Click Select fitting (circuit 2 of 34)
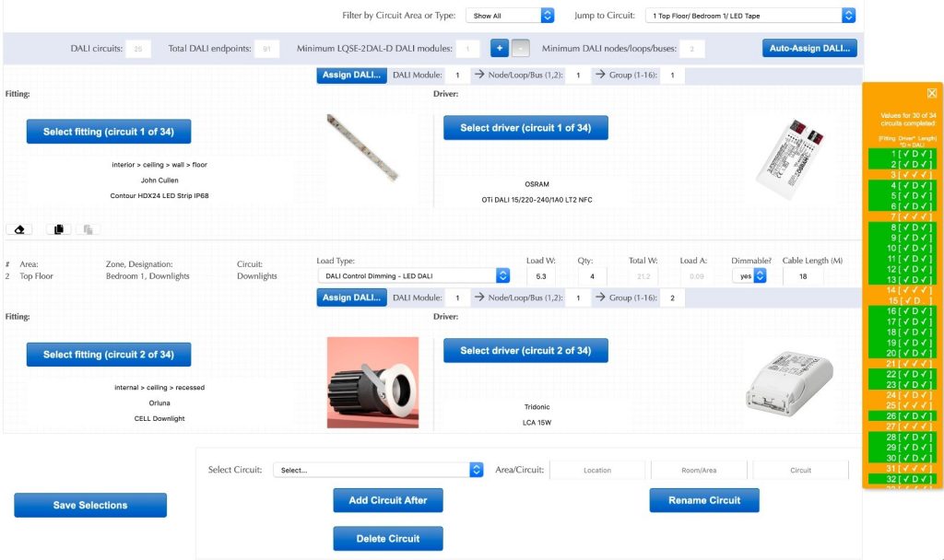The width and height of the screenshot is (944, 560). pos(108,355)
